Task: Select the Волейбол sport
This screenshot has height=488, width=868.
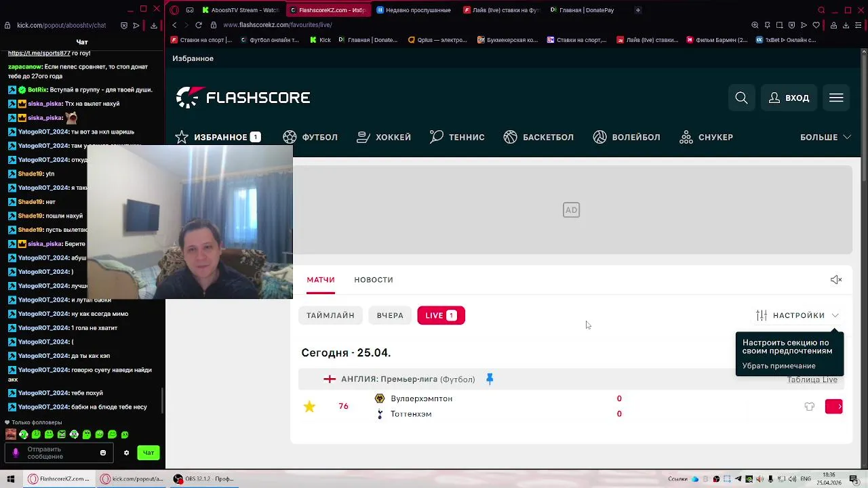Action: tap(627, 137)
